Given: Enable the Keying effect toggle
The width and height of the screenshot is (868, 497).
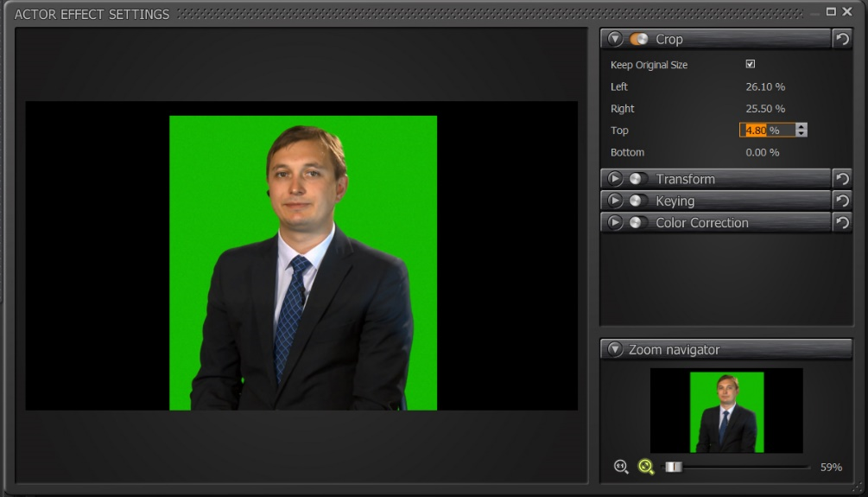Looking at the screenshot, I should click(x=637, y=201).
